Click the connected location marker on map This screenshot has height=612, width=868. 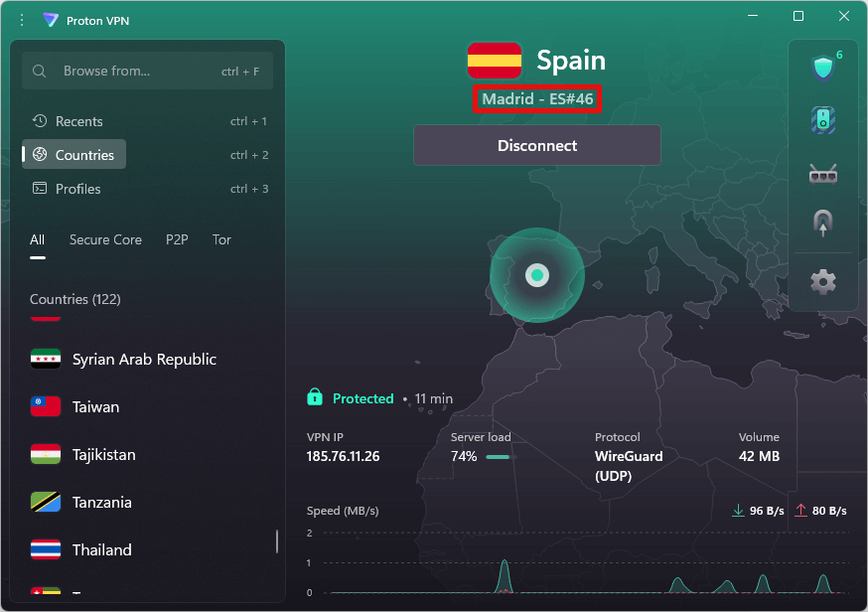pyautogui.click(x=537, y=275)
